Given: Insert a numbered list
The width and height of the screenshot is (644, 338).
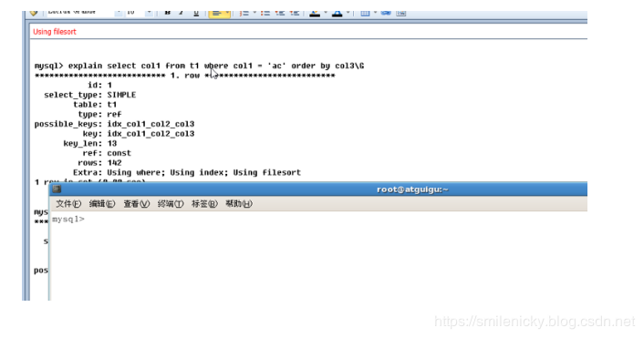Looking at the screenshot, I should (x=244, y=13).
